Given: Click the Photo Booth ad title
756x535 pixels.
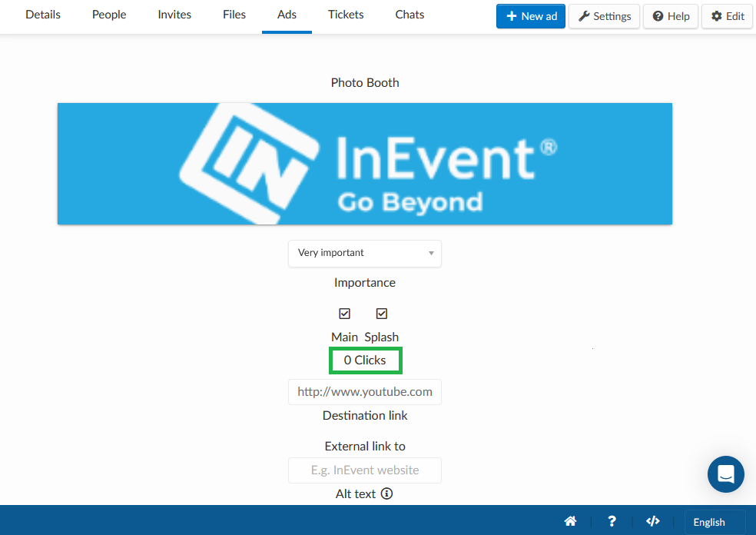Looking at the screenshot, I should coord(365,82).
